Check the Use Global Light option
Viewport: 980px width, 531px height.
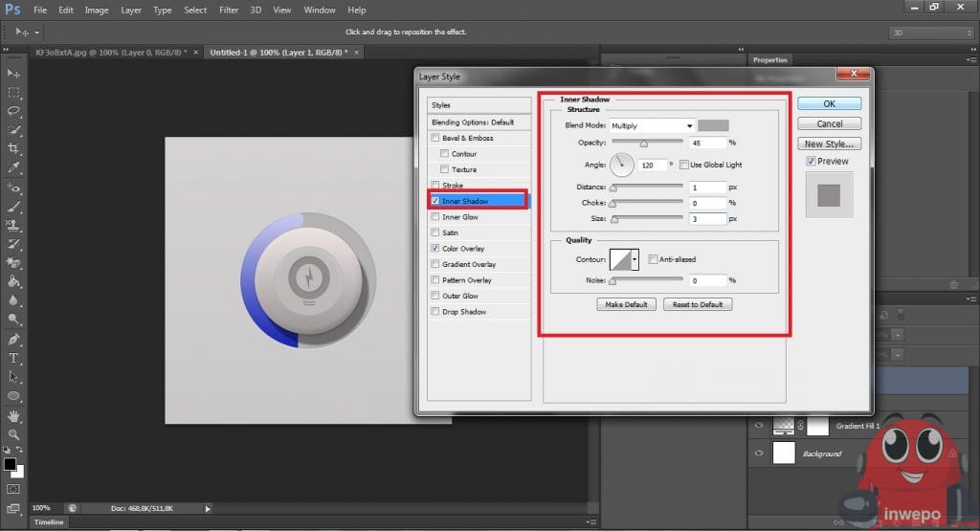(683, 165)
